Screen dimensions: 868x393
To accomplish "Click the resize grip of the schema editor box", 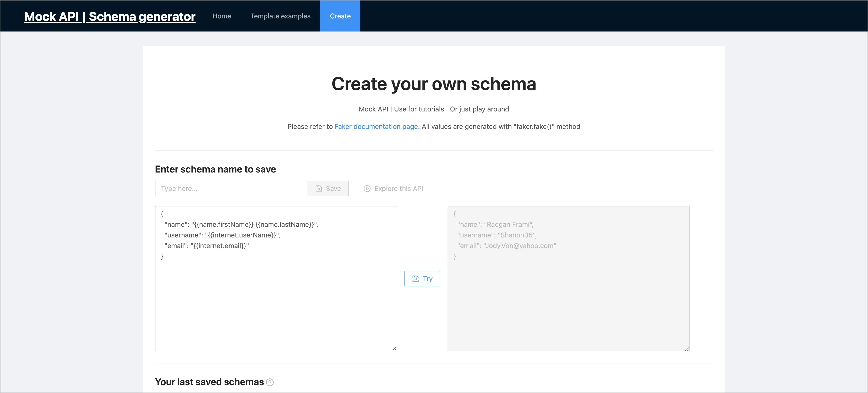I will click(x=394, y=349).
